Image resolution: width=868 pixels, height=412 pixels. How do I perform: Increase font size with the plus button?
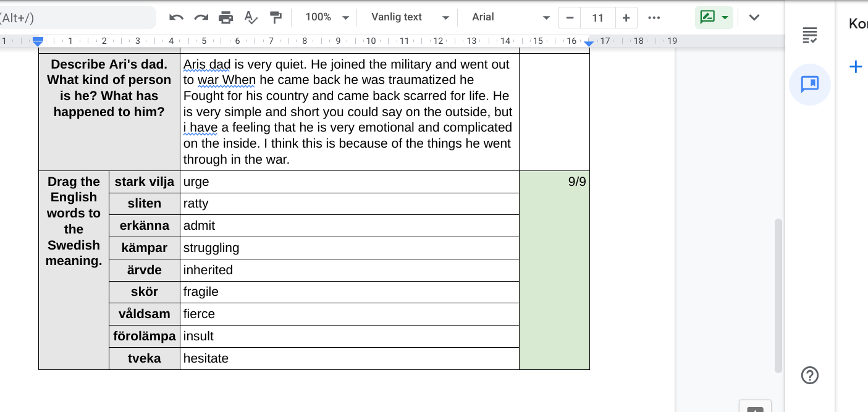(x=626, y=17)
